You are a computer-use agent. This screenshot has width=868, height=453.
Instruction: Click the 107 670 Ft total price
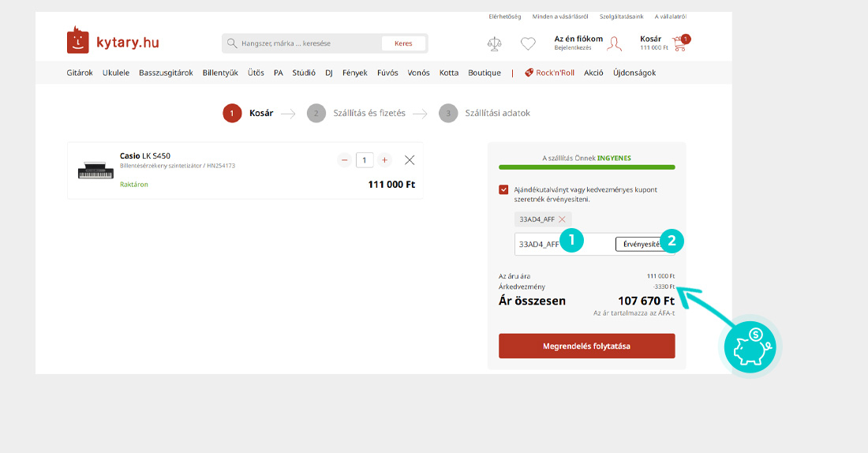(x=646, y=301)
